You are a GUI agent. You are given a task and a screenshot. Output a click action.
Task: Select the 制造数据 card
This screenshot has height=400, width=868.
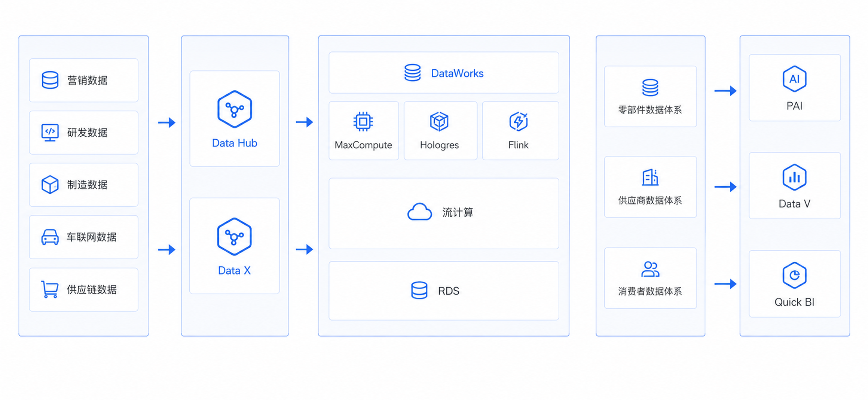pyautogui.click(x=83, y=185)
